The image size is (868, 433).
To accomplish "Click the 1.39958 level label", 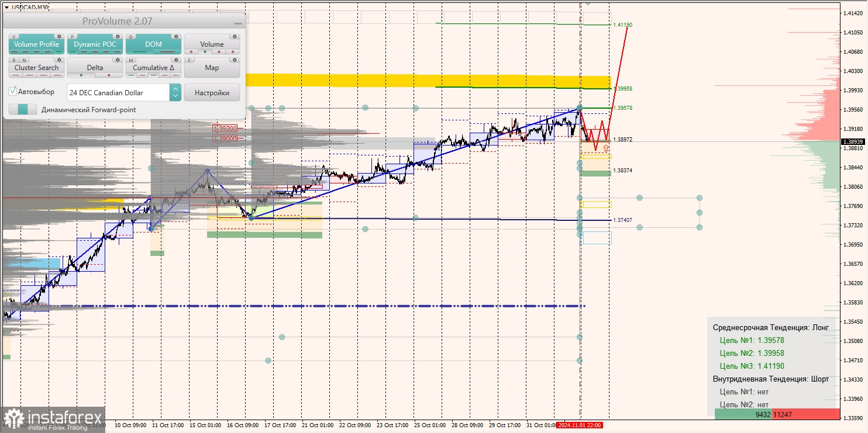I will click(622, 88).
